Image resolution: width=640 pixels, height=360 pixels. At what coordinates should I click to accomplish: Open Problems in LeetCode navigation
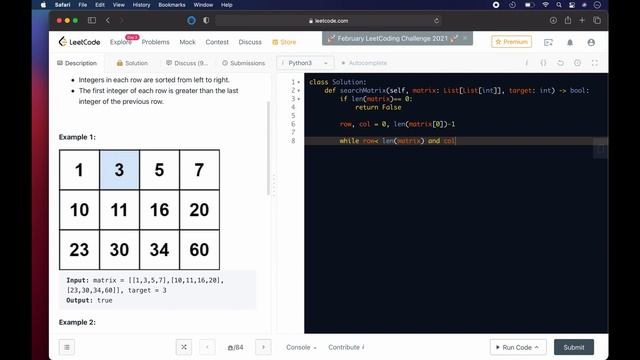[x=156, y=42]
